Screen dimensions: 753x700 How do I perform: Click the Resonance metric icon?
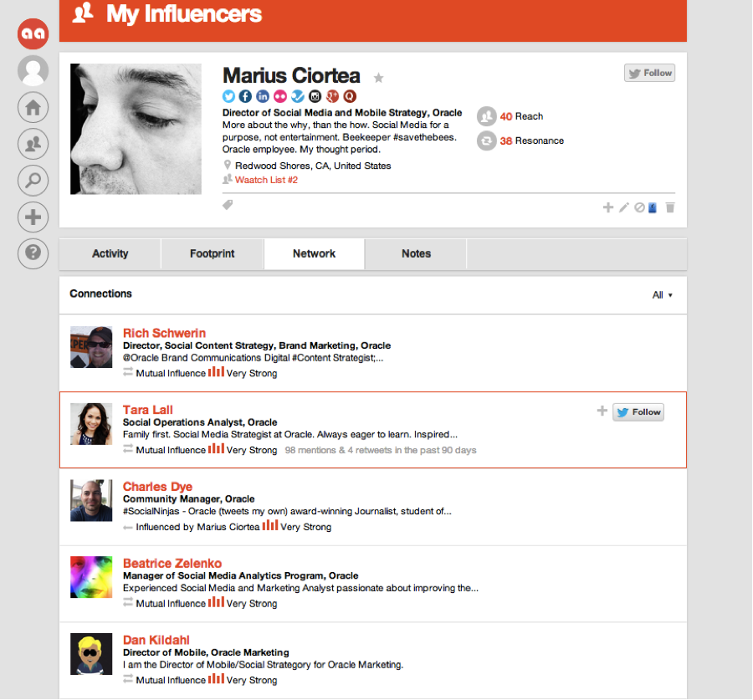(486, 141)
